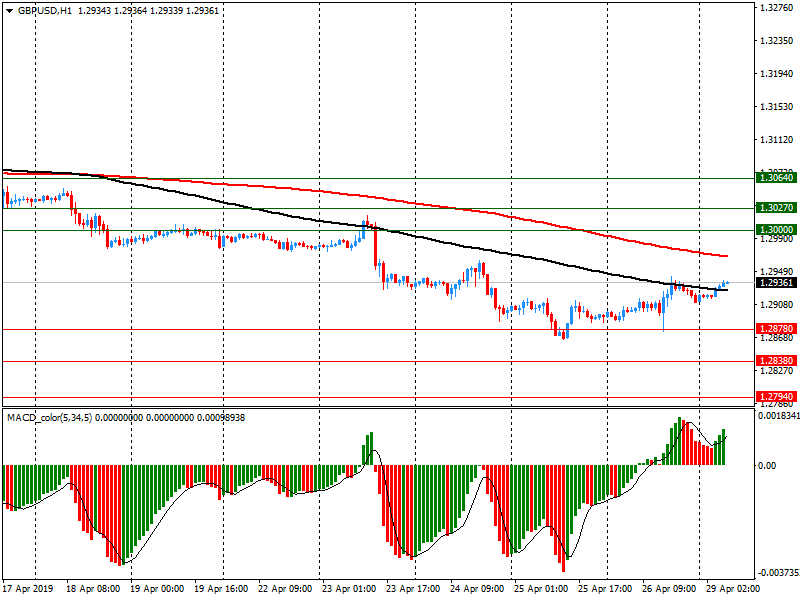This screenshot has width=800, height=600.
Task: Select the MACD_color(5,34,5) indicator label
Action: (x=49, y=417)
